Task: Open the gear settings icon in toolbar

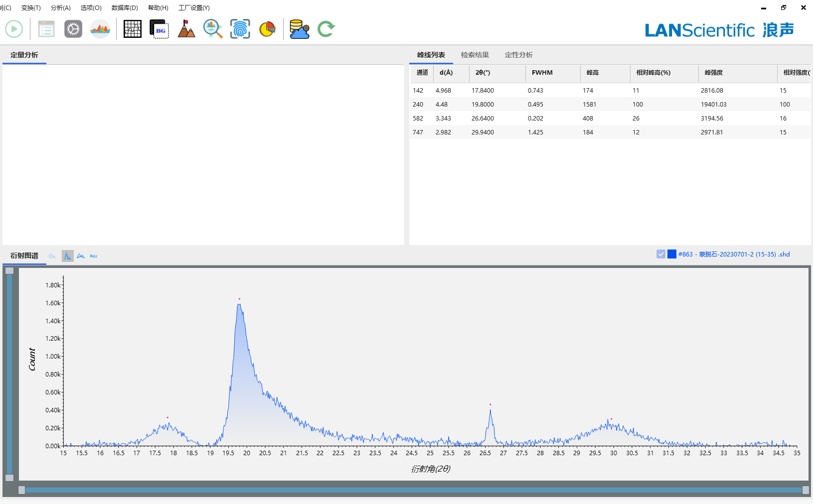Action: pos(73,29)
